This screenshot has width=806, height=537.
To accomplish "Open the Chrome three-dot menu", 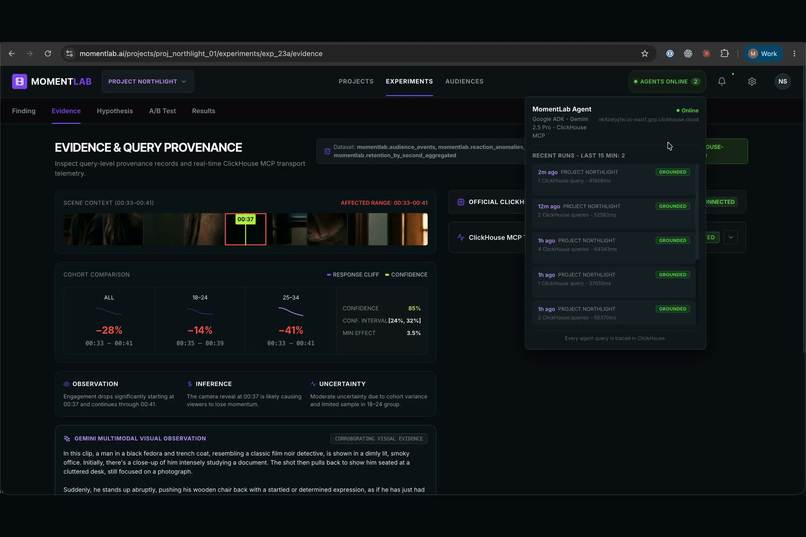I will click(x=794, y=53).
